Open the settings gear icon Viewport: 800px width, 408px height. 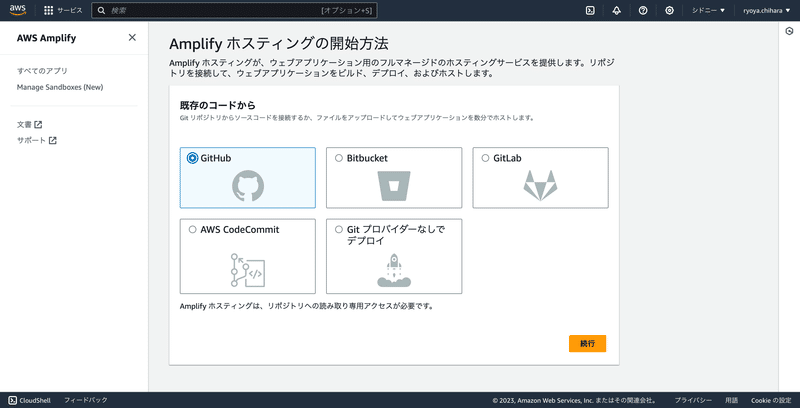click(x=669, y=11)
